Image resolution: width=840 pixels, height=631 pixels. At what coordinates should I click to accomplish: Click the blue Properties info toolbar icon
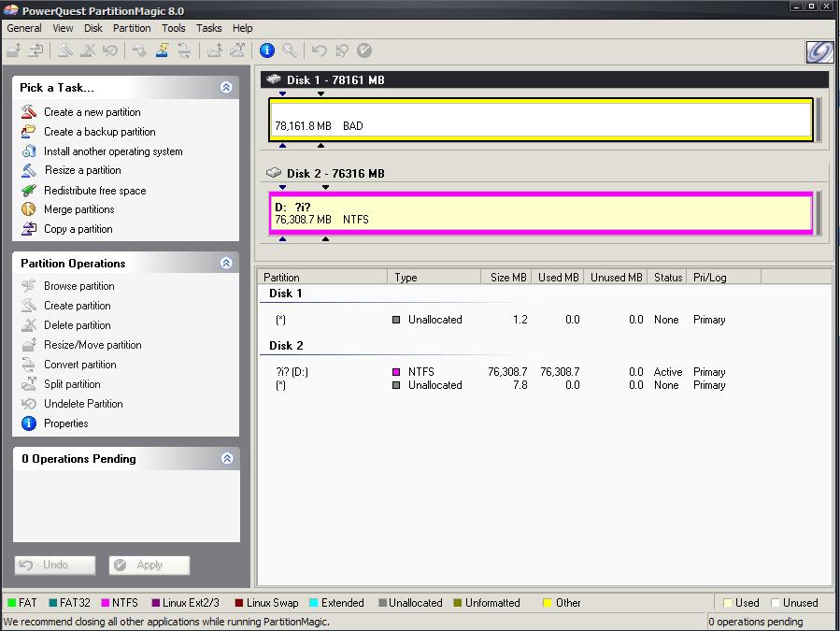pyautogui.click(x=267, y=50)
